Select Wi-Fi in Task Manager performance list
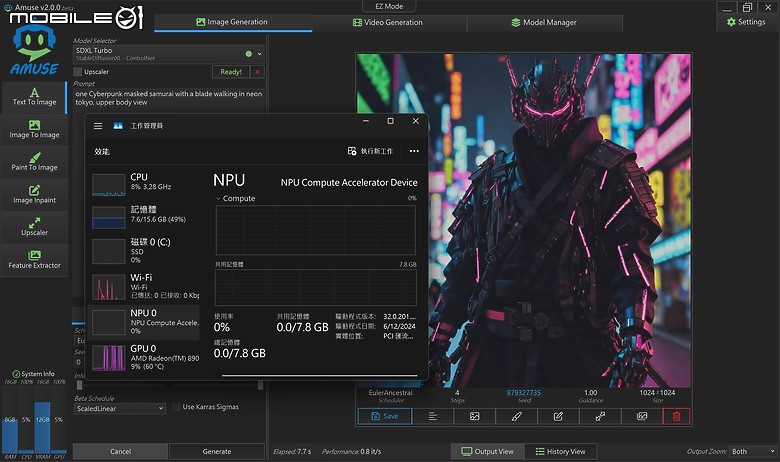 145,286
